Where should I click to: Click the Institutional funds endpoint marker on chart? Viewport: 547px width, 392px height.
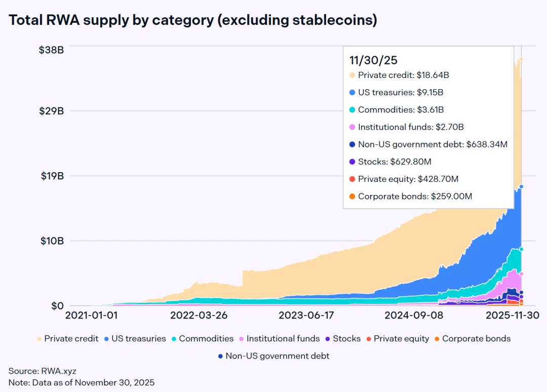pos(521,274)
